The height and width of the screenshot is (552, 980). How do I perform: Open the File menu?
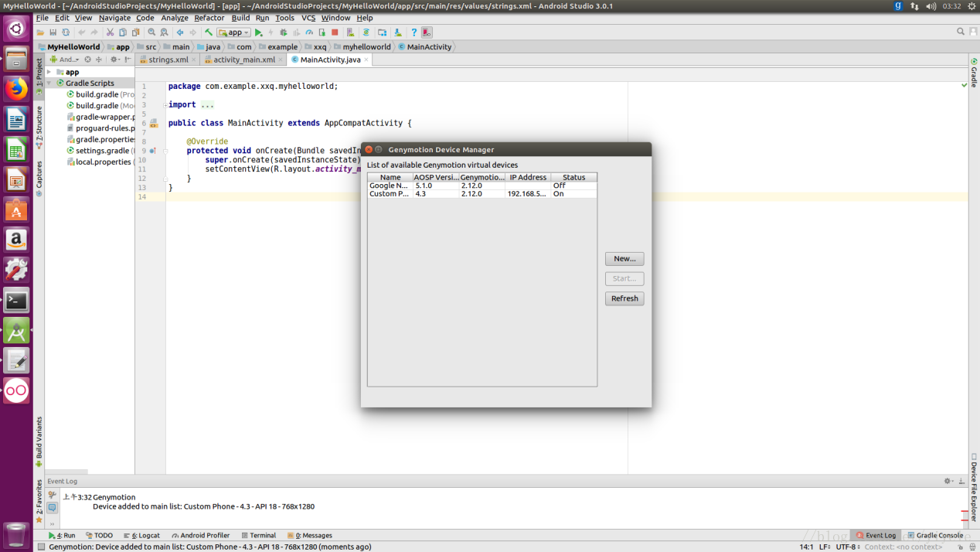[43, 18]
